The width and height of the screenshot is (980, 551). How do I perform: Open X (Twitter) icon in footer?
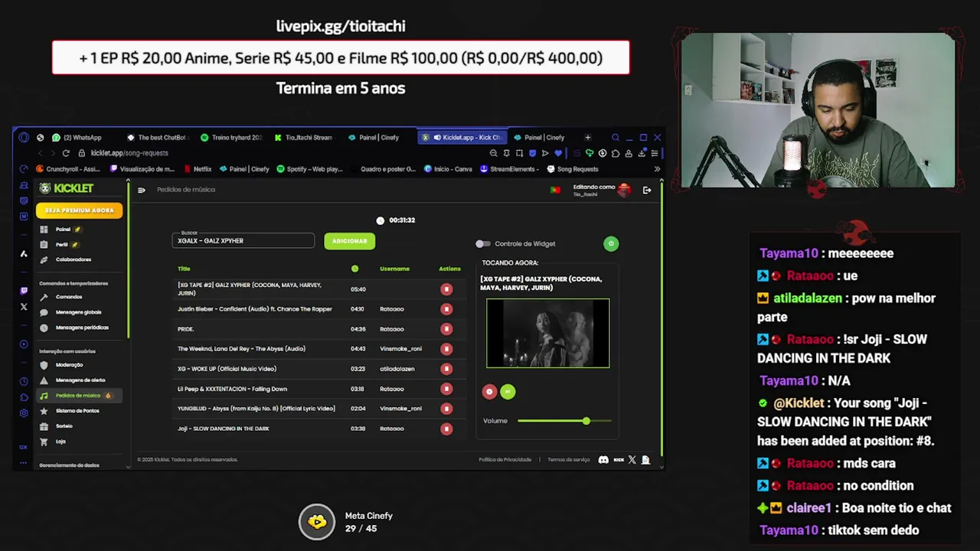[x=632, y=460]
